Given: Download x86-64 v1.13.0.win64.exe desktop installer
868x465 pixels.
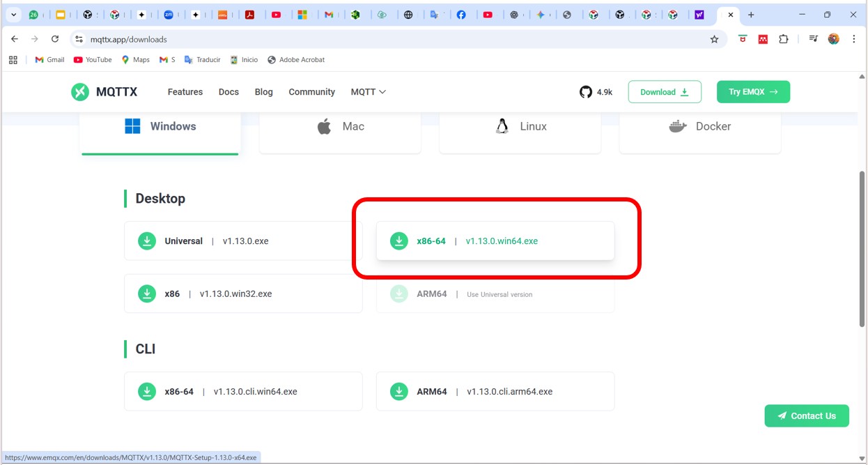Looking at the screenshot, I should click(x=495, y=241).
